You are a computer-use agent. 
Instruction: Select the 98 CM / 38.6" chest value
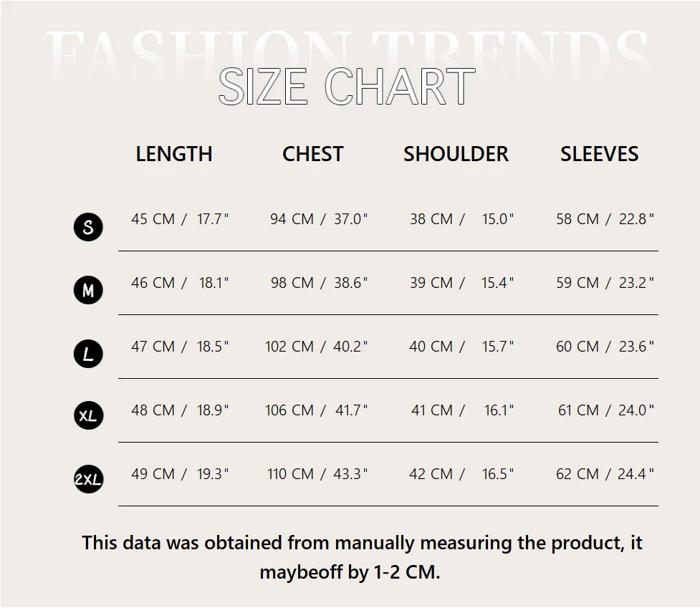(319, 283)
